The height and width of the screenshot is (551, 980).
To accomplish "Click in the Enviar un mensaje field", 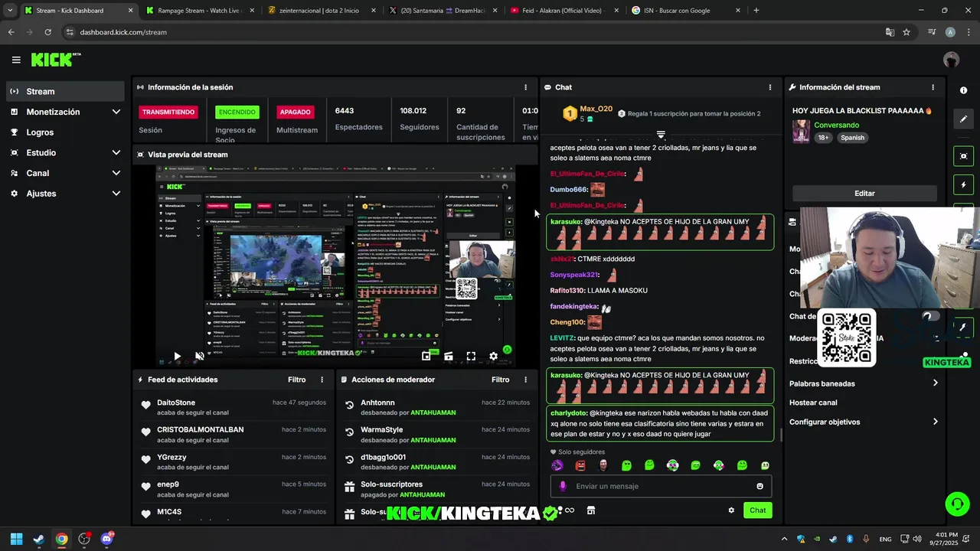I will 661,486.
